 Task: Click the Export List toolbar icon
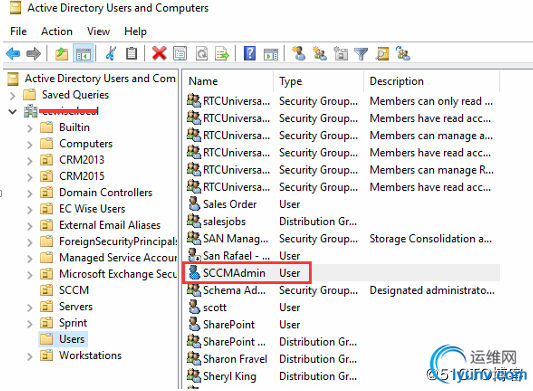(x=222, y=53)
